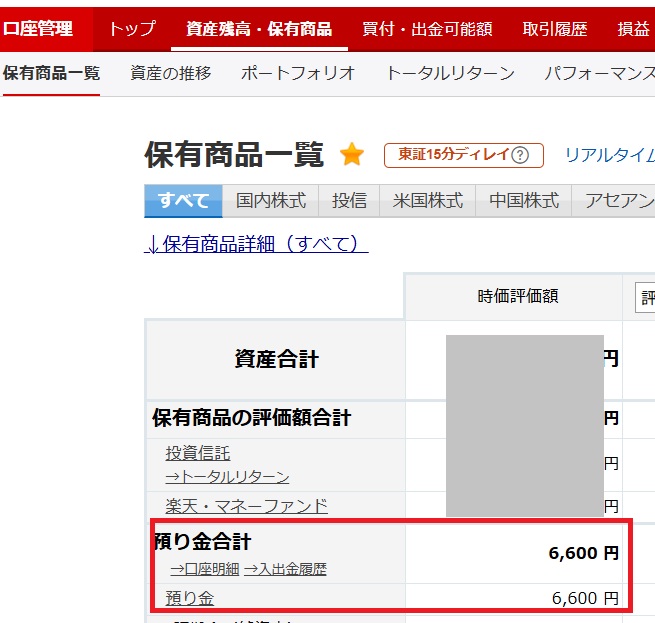Viewport: 655px width, 623px height.
Task: Select the すべて filter tab
Action: [x=183, y=200]
